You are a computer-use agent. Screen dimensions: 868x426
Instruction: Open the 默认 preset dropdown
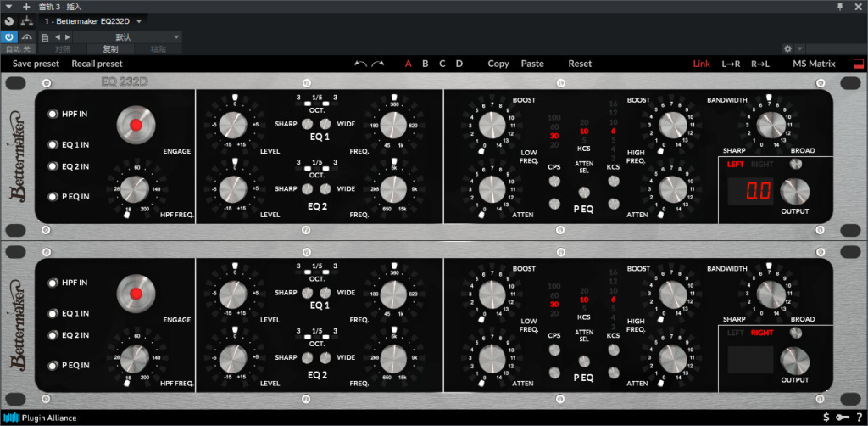(x=127, y=37)
